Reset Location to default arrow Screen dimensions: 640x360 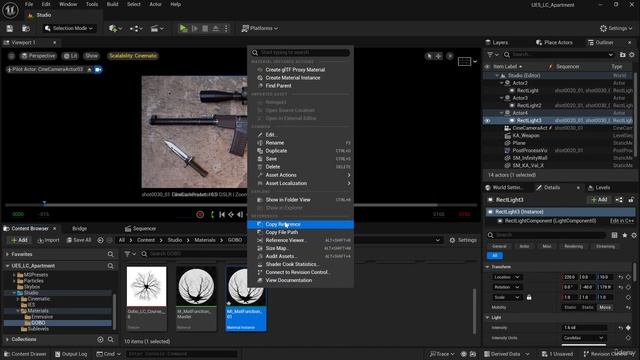[621, 277]
